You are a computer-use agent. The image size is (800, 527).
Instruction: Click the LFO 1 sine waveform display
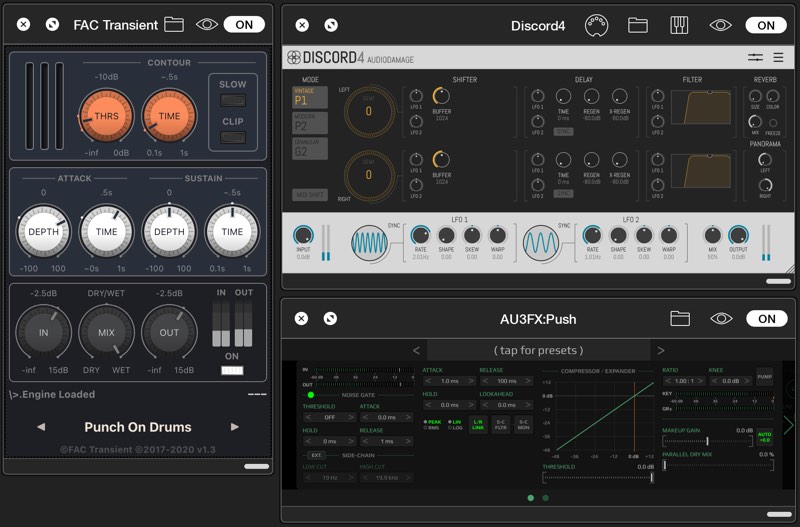click(370, 243)
